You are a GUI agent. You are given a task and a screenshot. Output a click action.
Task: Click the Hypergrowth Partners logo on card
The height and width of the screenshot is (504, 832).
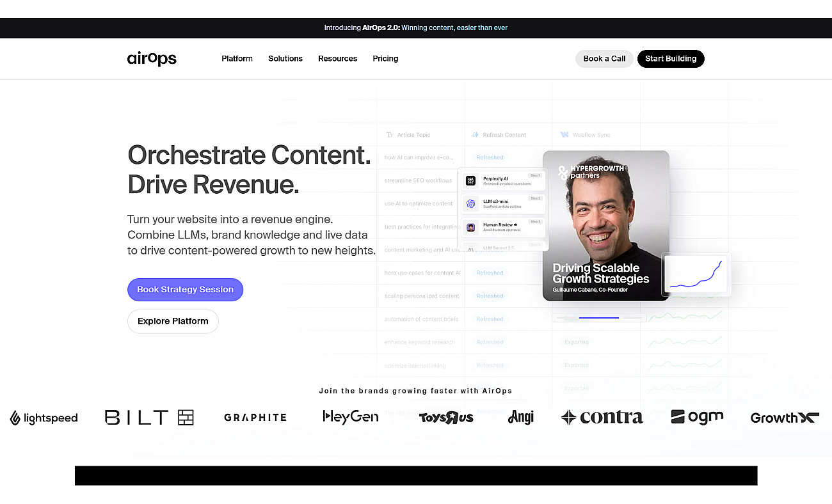click(591, 172)
